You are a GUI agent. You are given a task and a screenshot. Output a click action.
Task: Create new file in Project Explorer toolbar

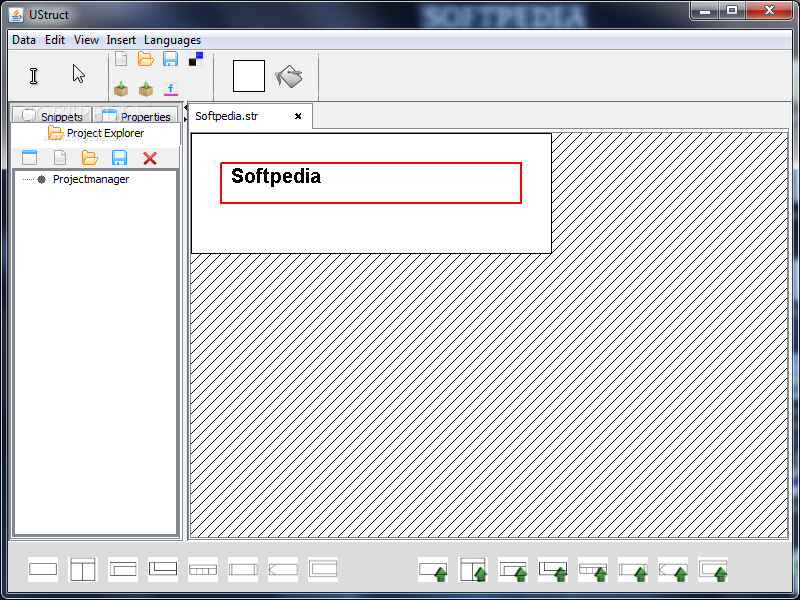click(60, 158)
